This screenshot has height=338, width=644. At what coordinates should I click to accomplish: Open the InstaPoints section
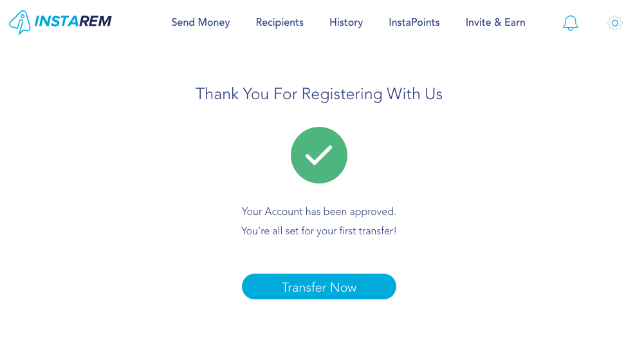point(414,23)
